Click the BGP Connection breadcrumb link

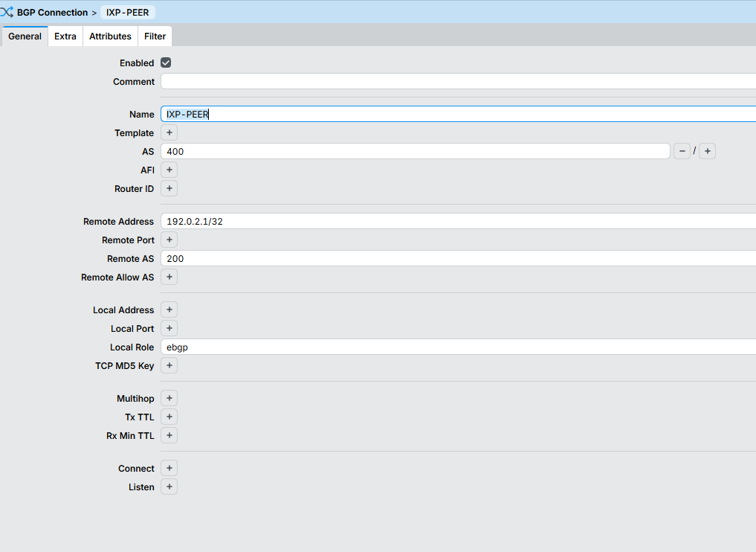click(x=52, y=12)
